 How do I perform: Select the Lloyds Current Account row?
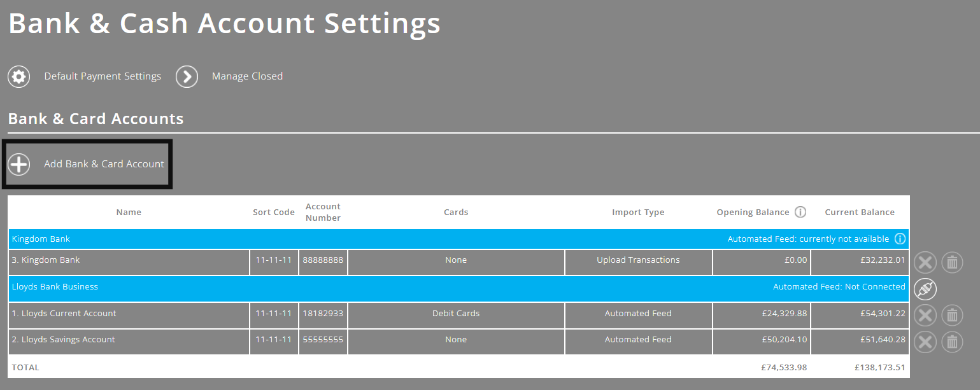click(127, 313)
